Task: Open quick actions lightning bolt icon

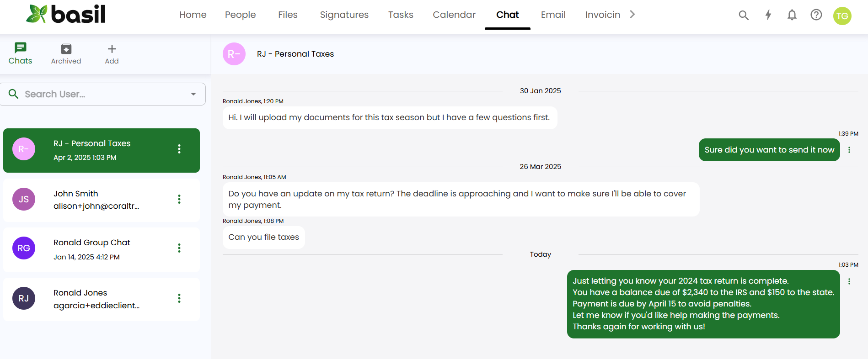Action: (x=768, y=15)
